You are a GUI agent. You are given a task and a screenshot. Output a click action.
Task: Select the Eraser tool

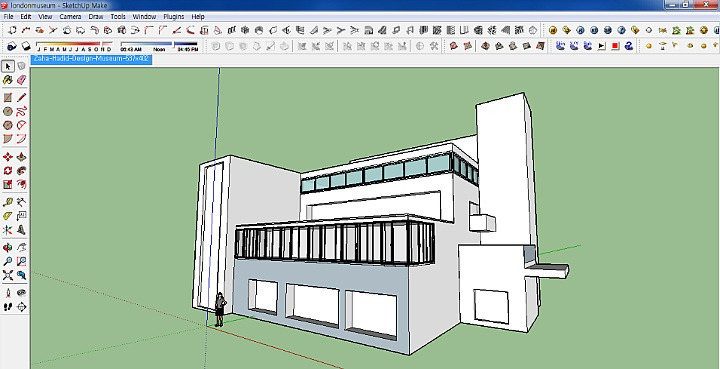pos(22,80)
